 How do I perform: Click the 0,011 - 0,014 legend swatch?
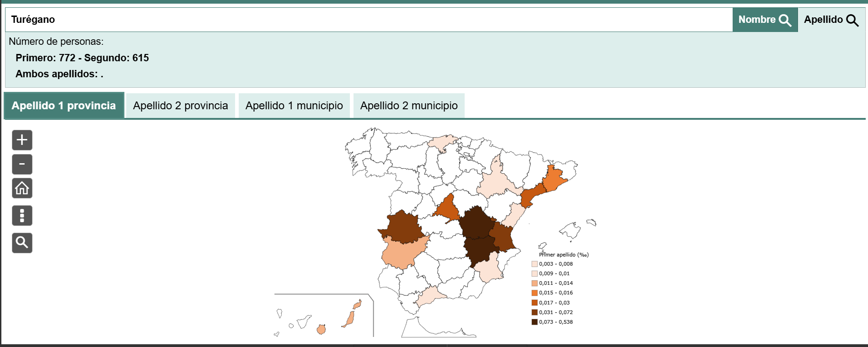tap(534, 283)
